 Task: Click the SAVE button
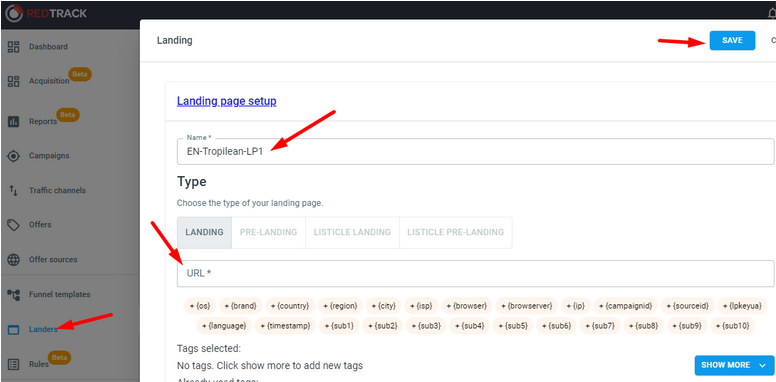tap(732, 41)
